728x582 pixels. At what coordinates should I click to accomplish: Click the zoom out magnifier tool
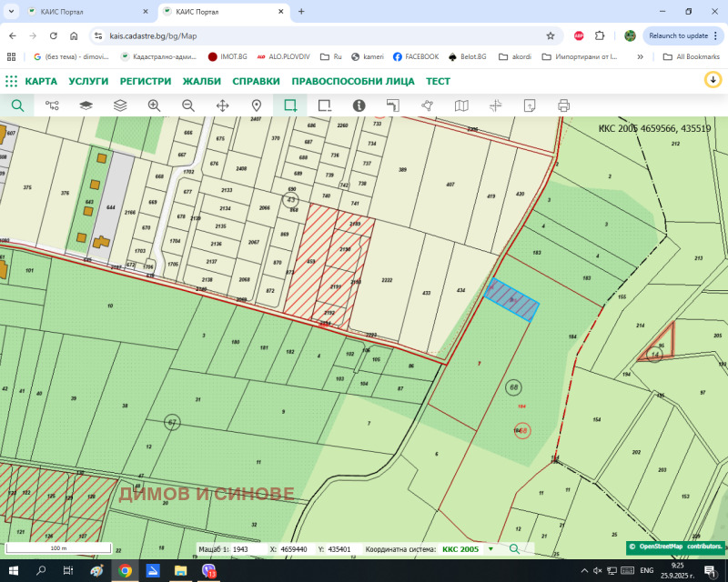[x=188, y=105]
